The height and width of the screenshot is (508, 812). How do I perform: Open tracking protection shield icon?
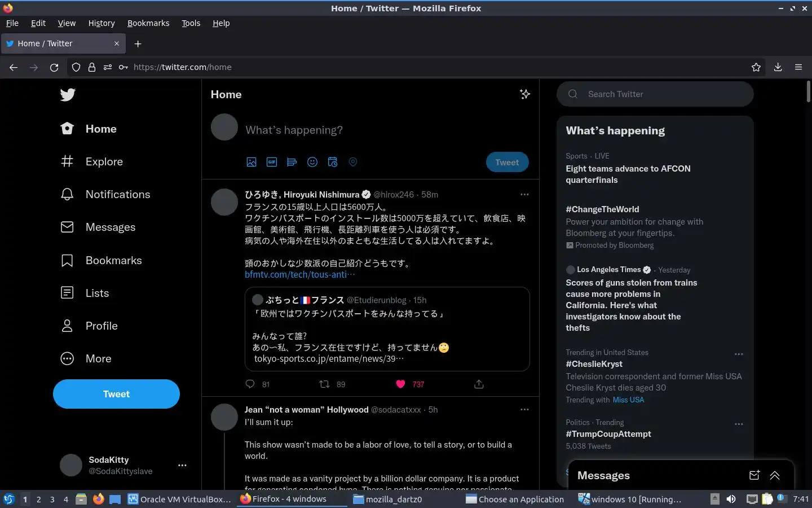76,67
